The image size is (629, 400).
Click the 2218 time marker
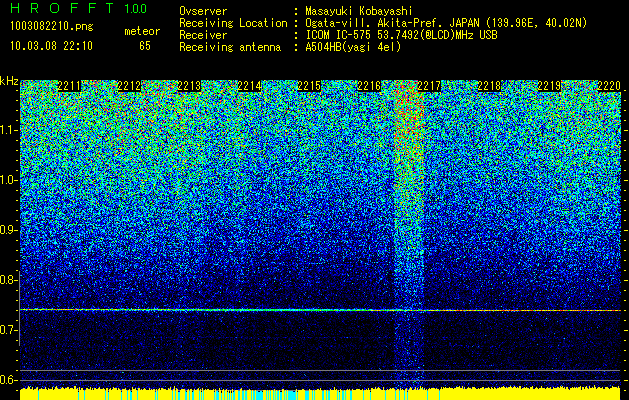pyautogui.click(x=489, y=86)
